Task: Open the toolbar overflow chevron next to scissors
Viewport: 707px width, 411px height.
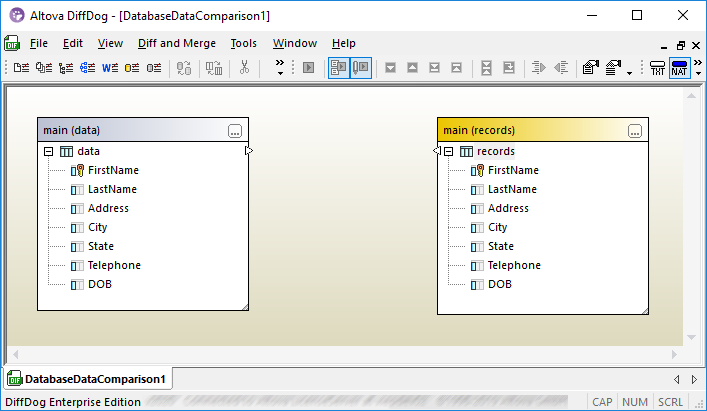Action: pos(279,69)
